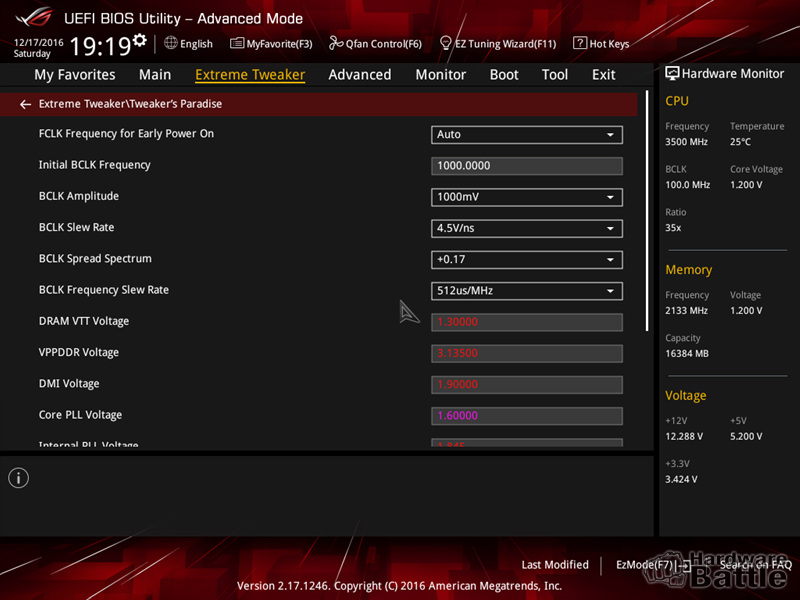The image size is (800, 600).
Task: Show the Hot Keys help
Action: [x=601, y=44]
